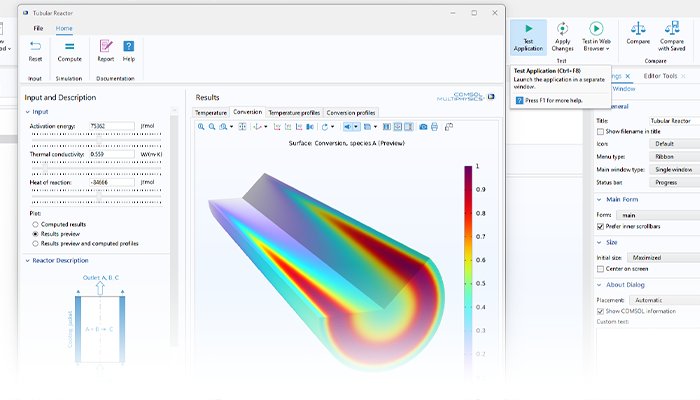The width and height of the screenshot is (700, 400).
Task: Click the Title field showing Tubular Reactor
Action: coord(674,121)
